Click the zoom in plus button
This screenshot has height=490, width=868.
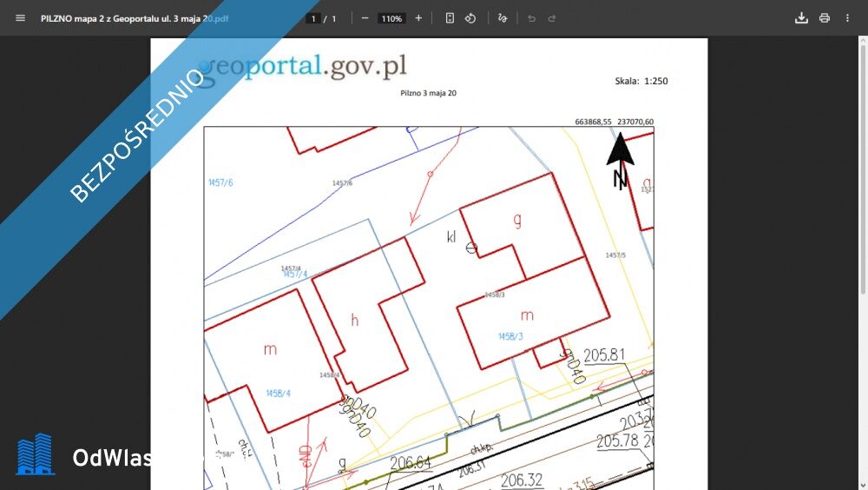point(418,18)
